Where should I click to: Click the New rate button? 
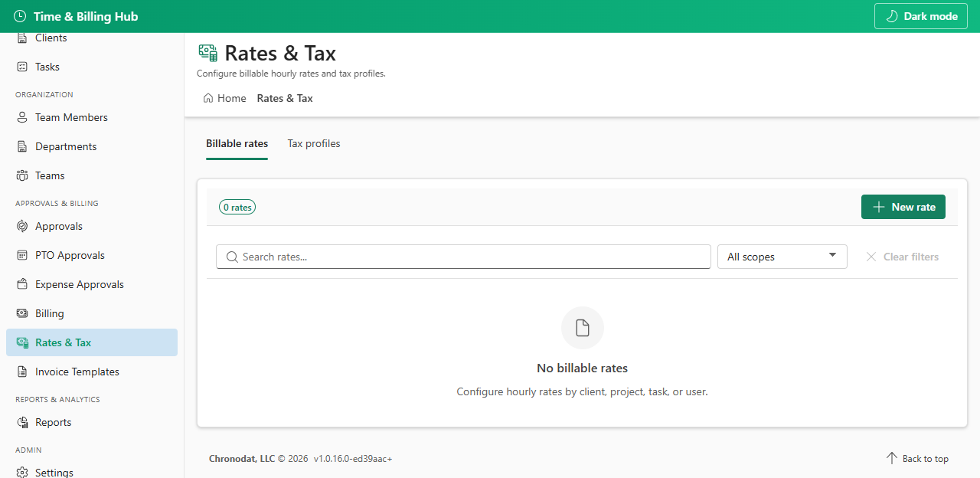pyautogui.click(x=903, y=207)
